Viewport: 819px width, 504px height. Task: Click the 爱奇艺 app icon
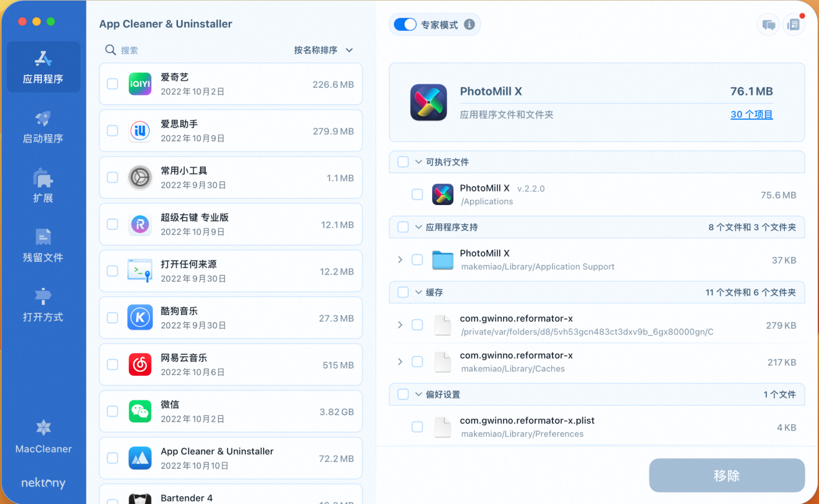140,84
